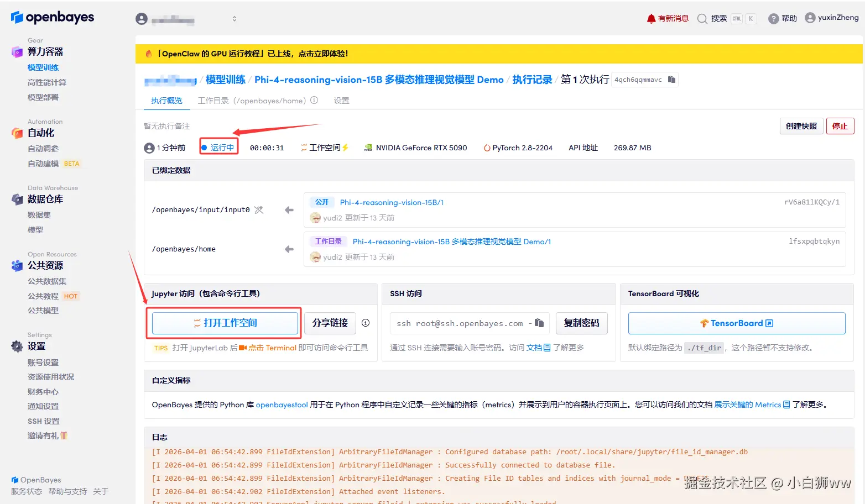Click the user avatar beside the account switcher

coord(142,19)
